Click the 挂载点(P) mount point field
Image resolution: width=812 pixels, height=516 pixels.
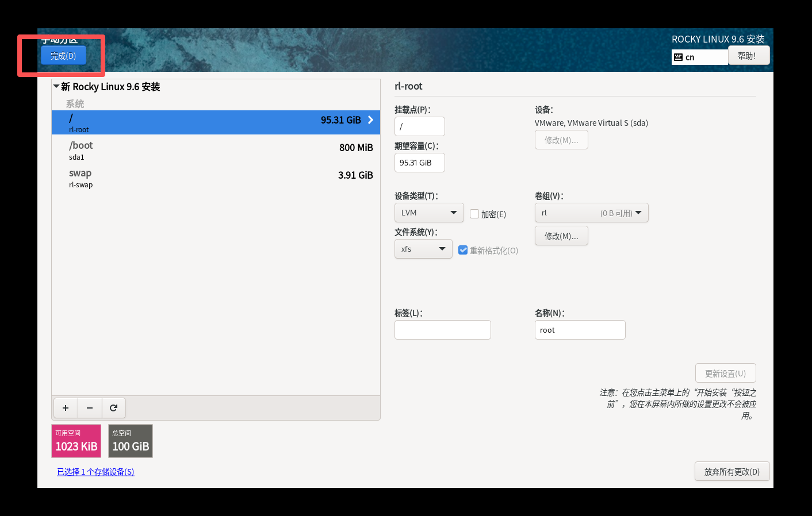[x=420, y=126]
